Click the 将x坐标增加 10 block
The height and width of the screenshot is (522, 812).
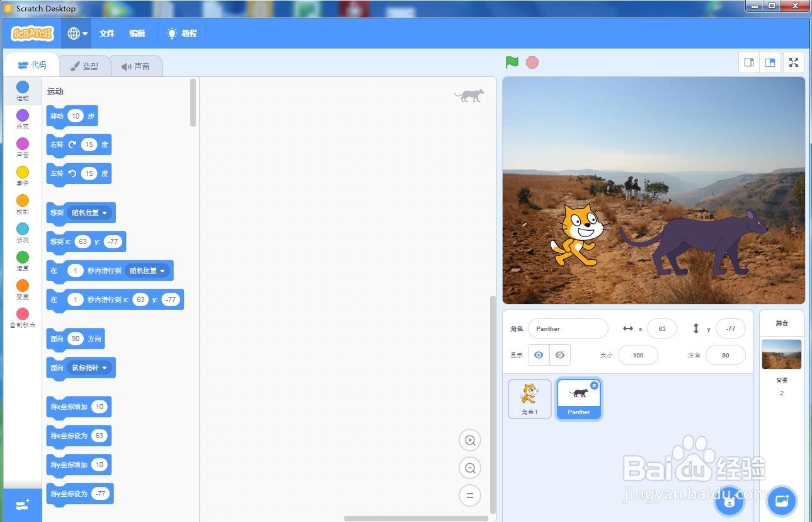pos(79,408)
